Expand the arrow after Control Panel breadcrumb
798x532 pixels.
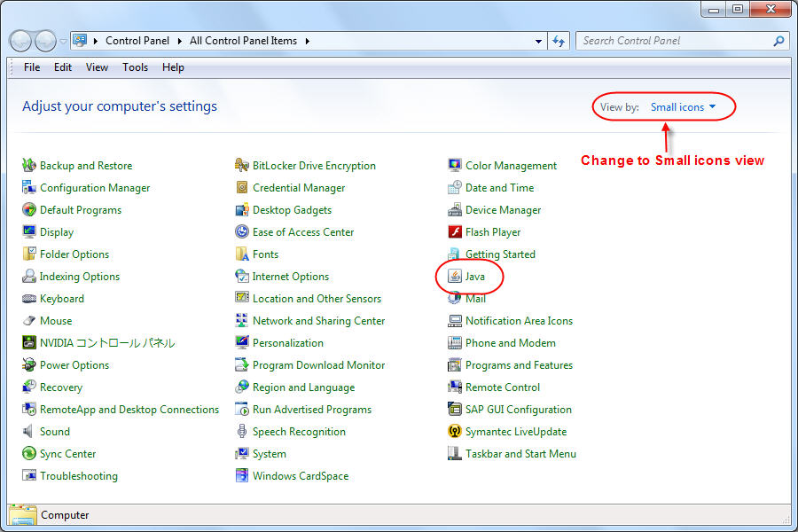(x=180, y=41)
